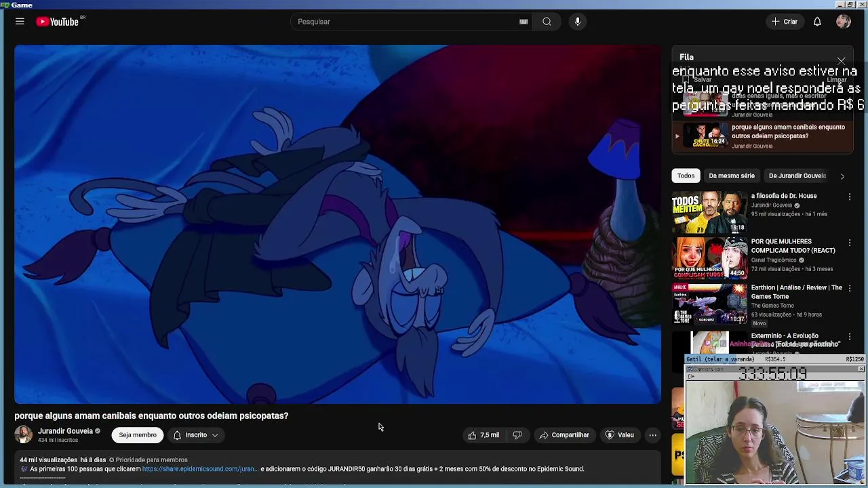Open the on-screen keyboard icon in search bar
This screenshot has width=868, height=488.
coord(524,22)
